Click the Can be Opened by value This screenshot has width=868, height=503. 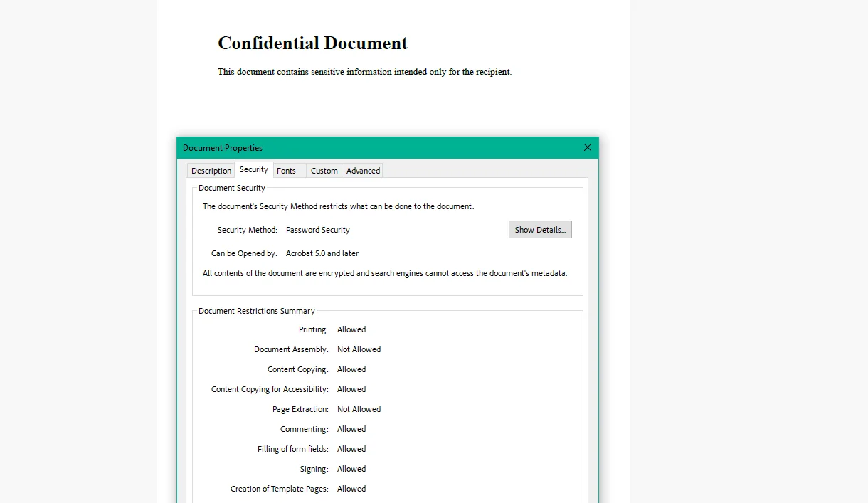(322, 253)
